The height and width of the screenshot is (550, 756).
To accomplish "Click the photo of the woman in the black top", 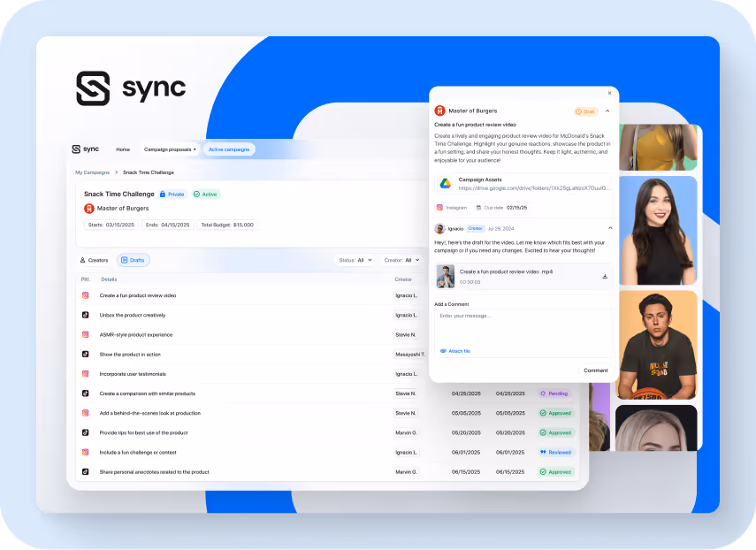I will pos(658,231).
